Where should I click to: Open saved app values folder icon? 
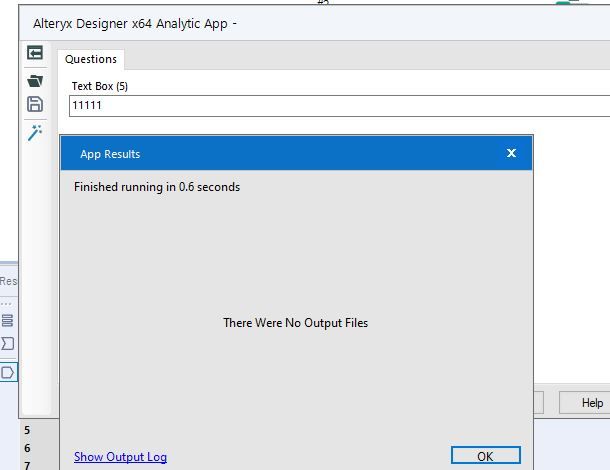click(35, 80)
